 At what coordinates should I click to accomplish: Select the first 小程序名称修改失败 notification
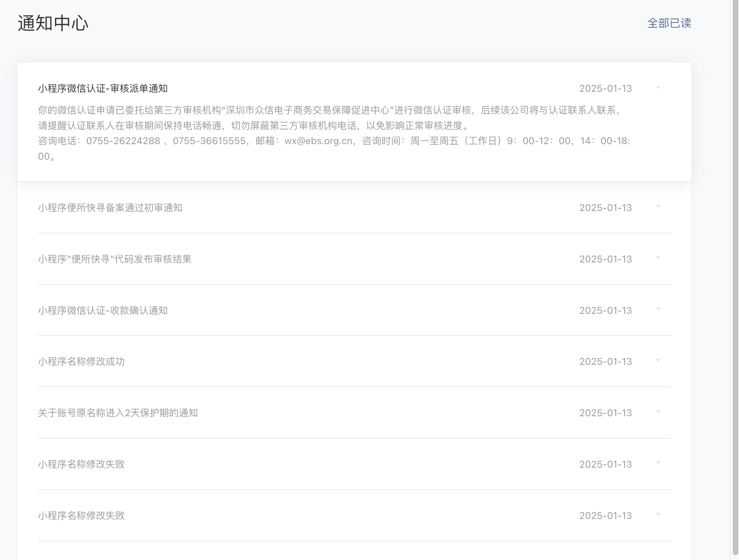[81, 464]
